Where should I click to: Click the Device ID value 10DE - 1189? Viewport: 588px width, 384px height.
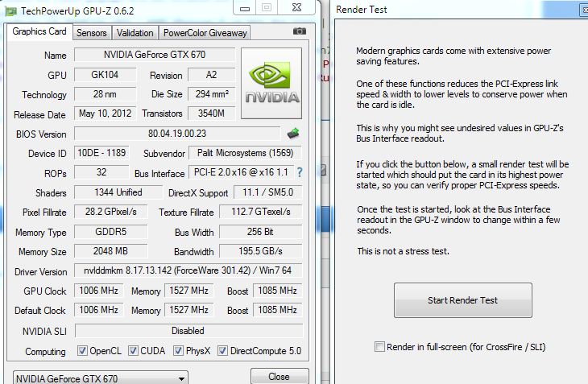(x=101, y=153)
